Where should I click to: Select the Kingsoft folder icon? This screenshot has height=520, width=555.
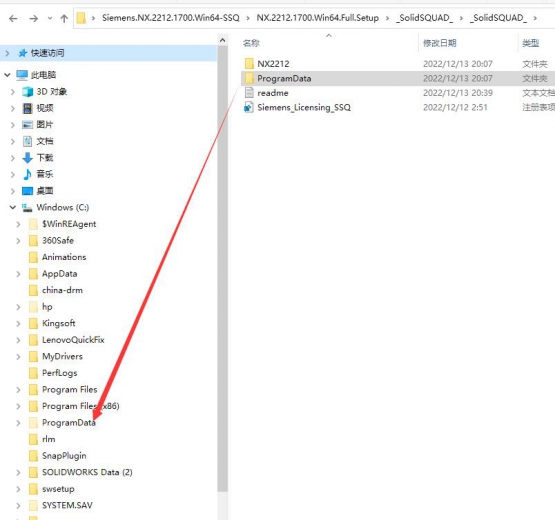[x=33, y=323]
